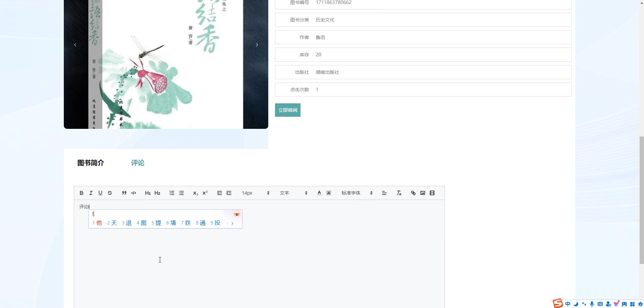Open the text background color picker

point(329,193)
